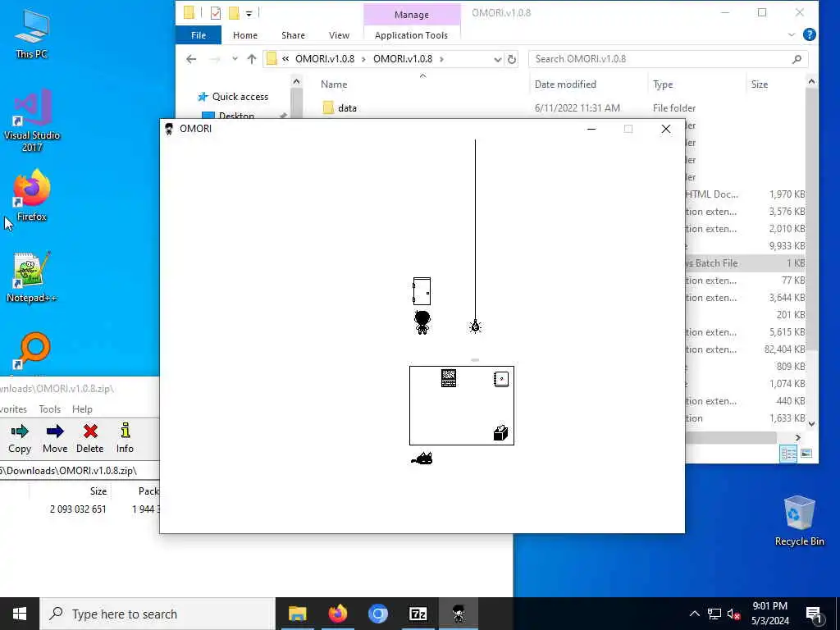Switch to large icons view in Explorer
Image resolution: width=840 pixels, height=630 pixels.
pyautogui.click(x=806, y=454)
